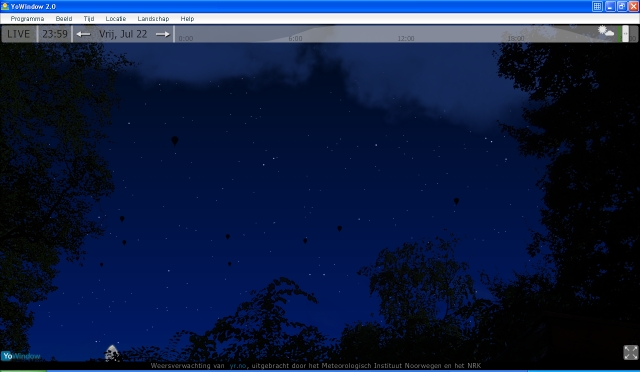Open the Landschap menu
The width and height of the screenshot is (640, 372).
click(x=153, y=19)
